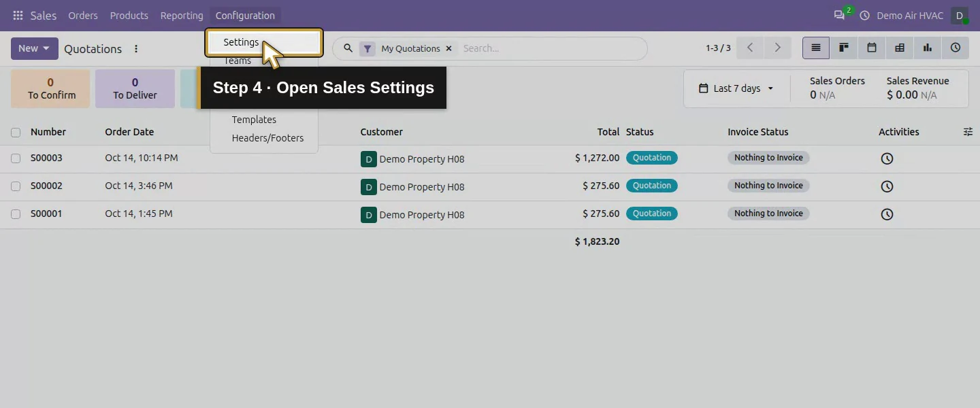Sort by Number column header
The width and height of the screenshot is (980, 408).
coord(48,132)
